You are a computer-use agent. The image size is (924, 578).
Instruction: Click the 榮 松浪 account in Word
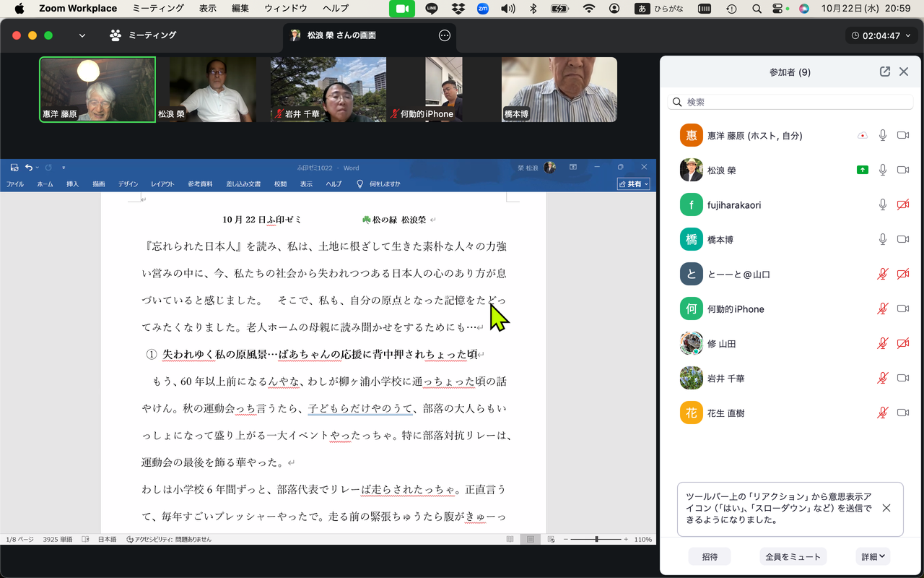click(x=536, y=168)
